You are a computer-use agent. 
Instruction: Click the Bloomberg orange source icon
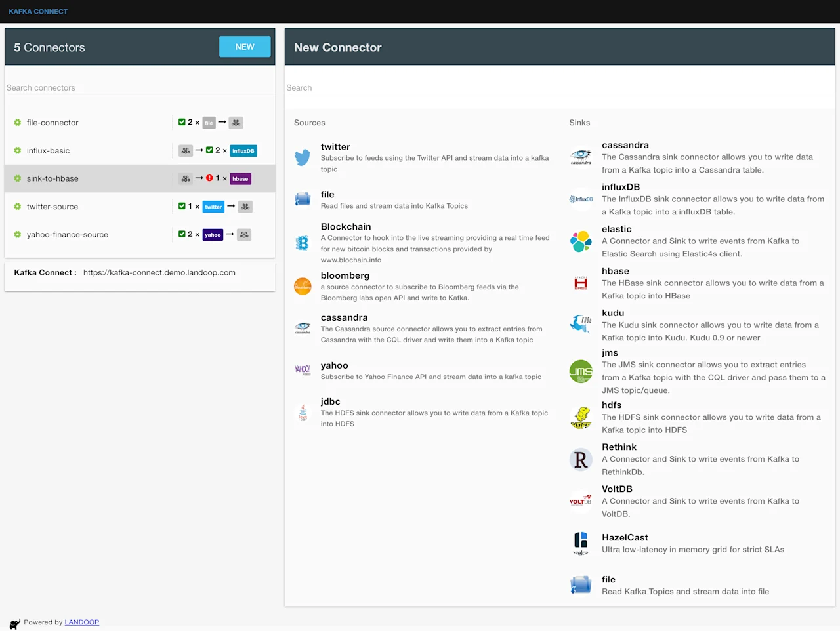pyautogui.click(x=303, y=286)
